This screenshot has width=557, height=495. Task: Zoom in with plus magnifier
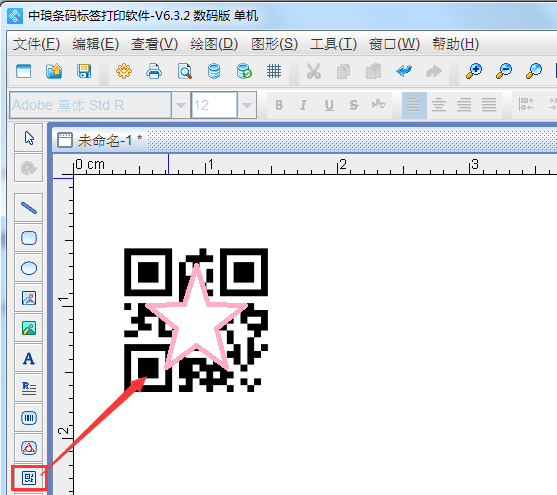[x=474, y=71]
